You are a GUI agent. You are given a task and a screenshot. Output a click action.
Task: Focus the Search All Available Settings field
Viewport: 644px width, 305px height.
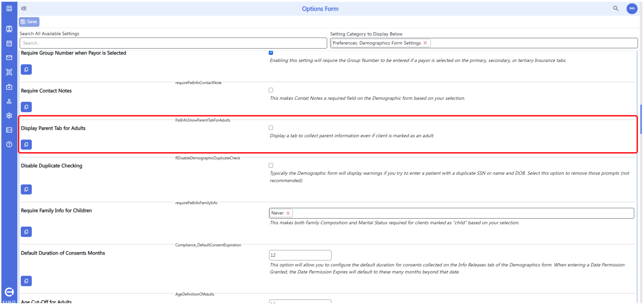173,43
